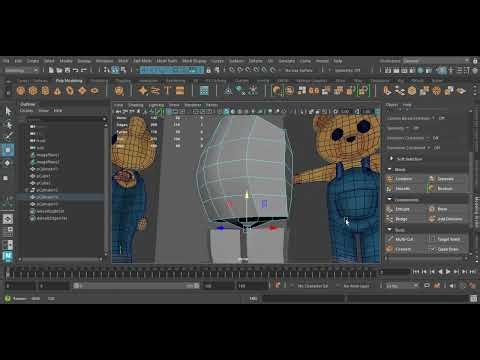The width and height of the screenshot is (480, 360).
Task: Click the Type tool T shelf icon
Action: pyautogui.click(x=167, y=90)
